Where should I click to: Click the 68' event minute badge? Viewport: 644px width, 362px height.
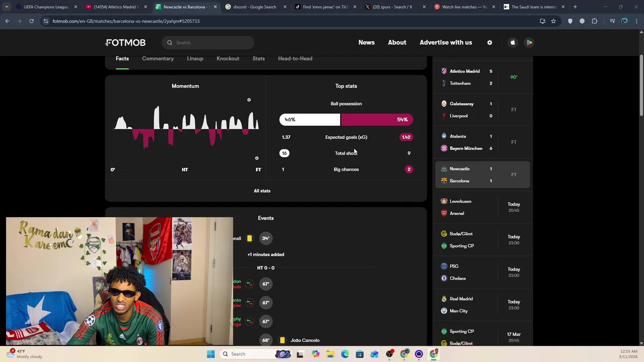(266, 340)
